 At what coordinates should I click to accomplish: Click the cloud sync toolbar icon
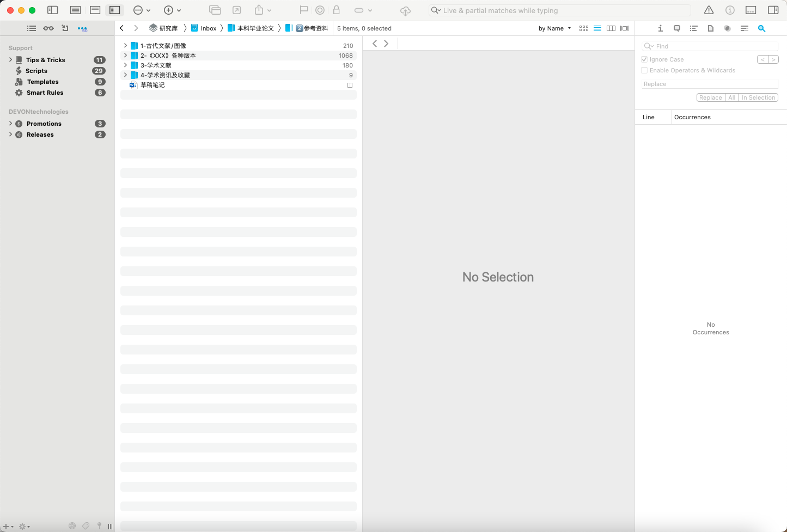click(x=405, y=10)
